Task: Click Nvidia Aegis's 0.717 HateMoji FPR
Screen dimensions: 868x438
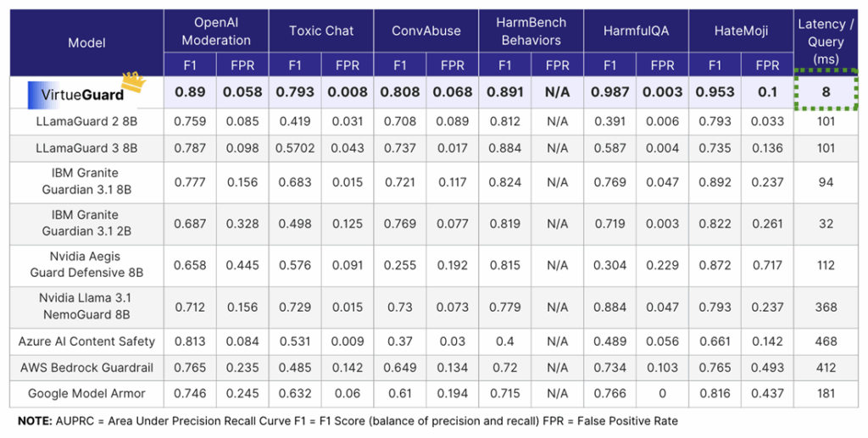Action: pos(767,265)
